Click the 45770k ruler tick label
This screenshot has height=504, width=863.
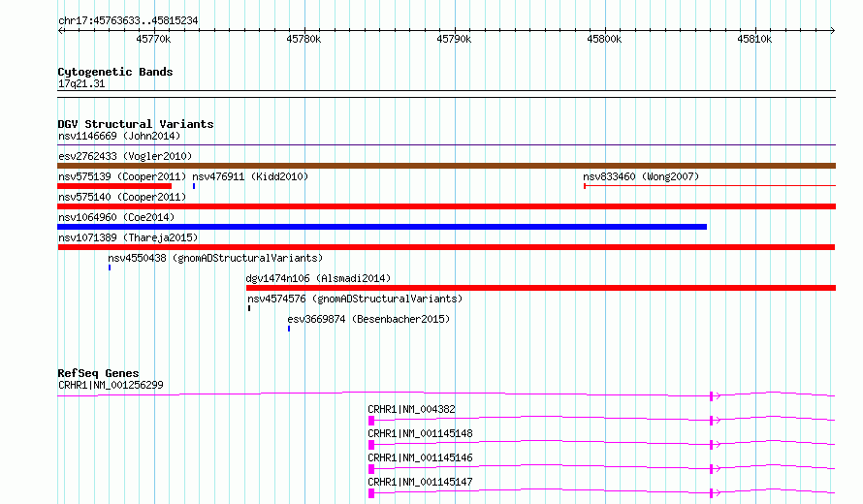pos(153,39)
